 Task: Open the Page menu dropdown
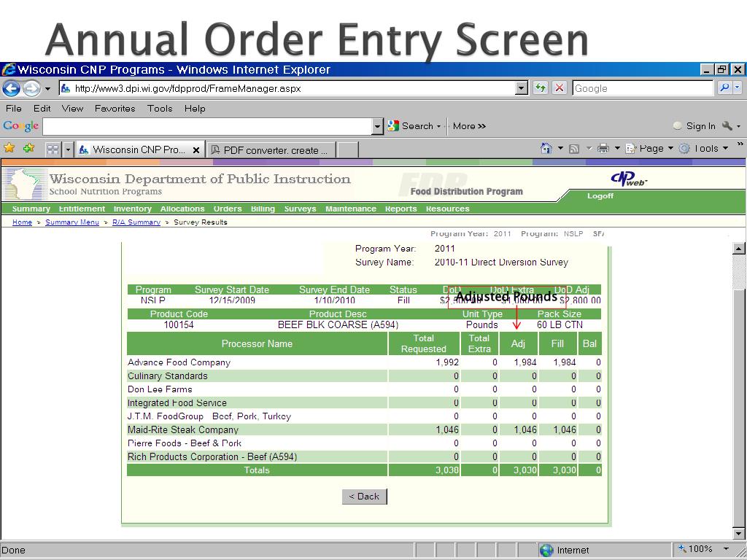(x=649, y=148)
